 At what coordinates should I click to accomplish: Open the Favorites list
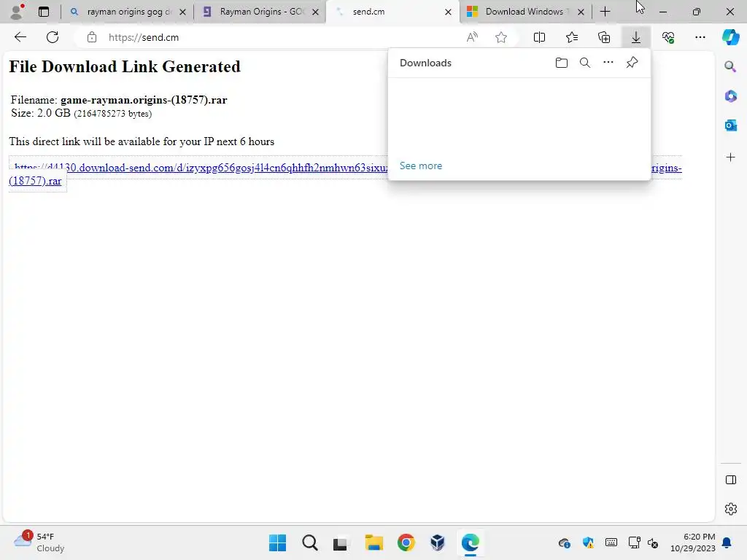572,37
